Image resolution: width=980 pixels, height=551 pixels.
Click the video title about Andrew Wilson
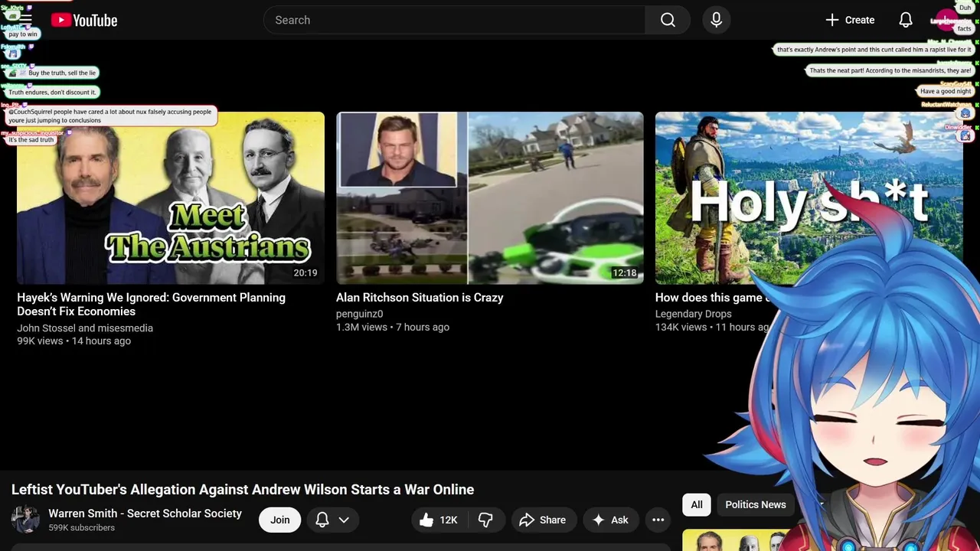243,490
